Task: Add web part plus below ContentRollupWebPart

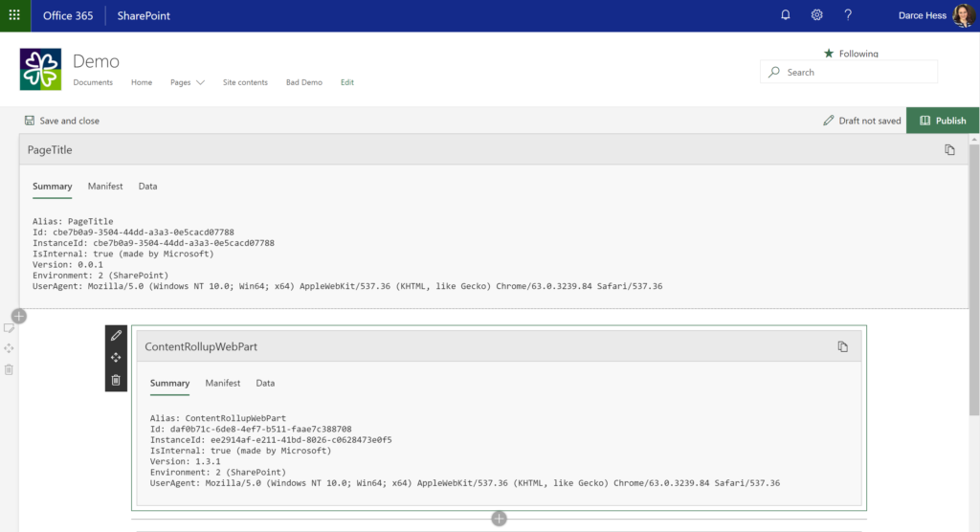Action: pos(499,519)
